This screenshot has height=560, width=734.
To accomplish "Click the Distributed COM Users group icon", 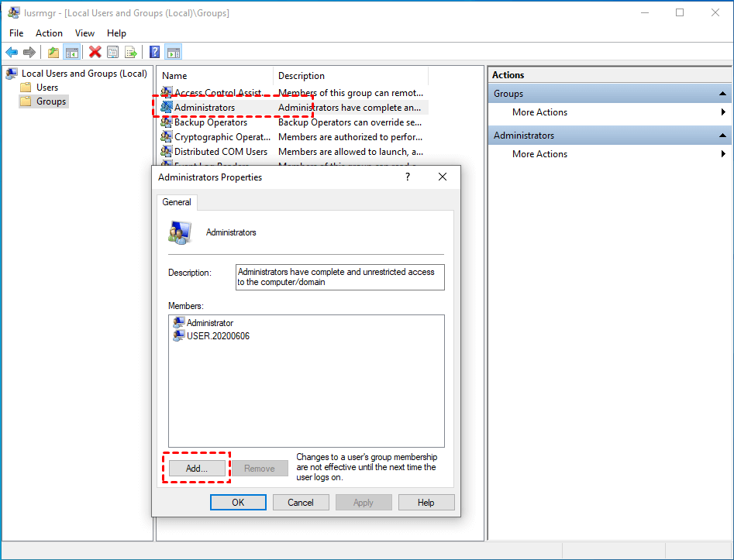I will point(166,151).
